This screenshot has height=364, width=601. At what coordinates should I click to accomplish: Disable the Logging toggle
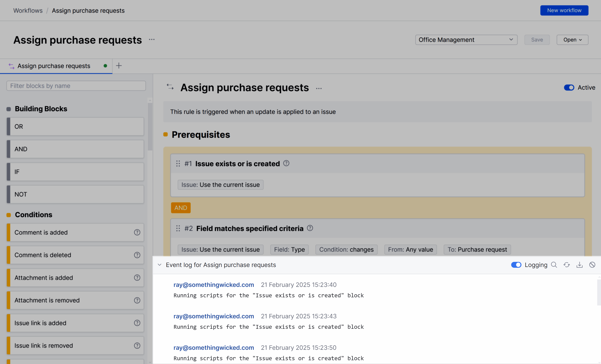(x=516, y=265)
